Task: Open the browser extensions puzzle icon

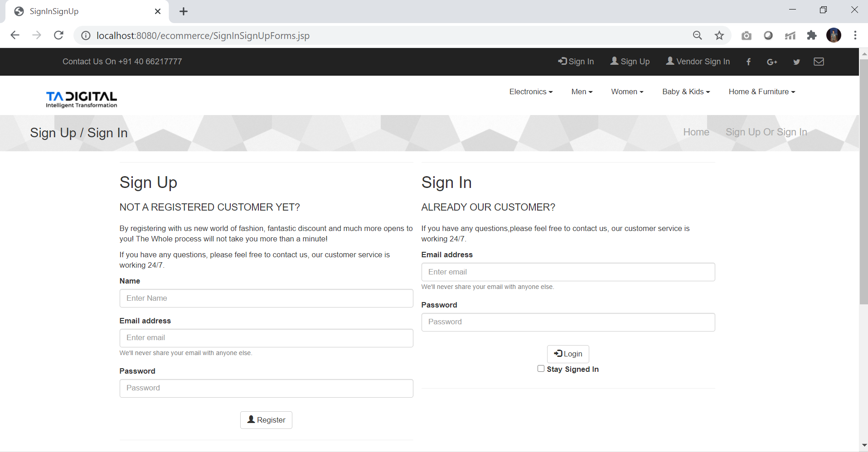Action: [812, 36]
